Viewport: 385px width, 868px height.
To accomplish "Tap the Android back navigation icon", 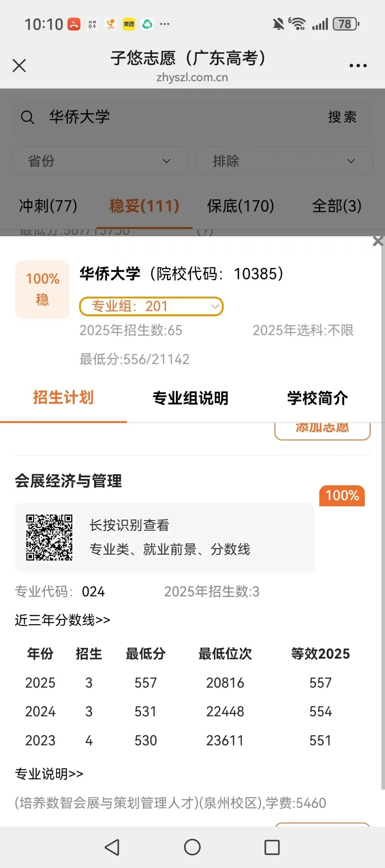I will pyautogui.click(x=112, y=847).
